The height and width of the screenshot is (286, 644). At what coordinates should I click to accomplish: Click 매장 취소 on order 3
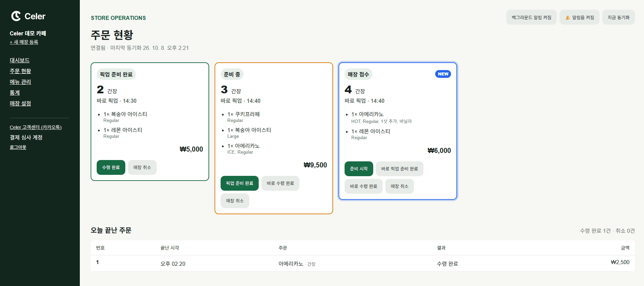click(x=235, y=201)
